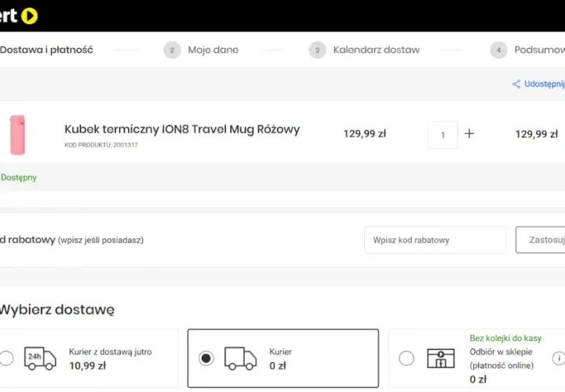This screenshot has width=565, height=392.
Task: Click the share icon next to Udostępnij
Action: tap(516, 84)
